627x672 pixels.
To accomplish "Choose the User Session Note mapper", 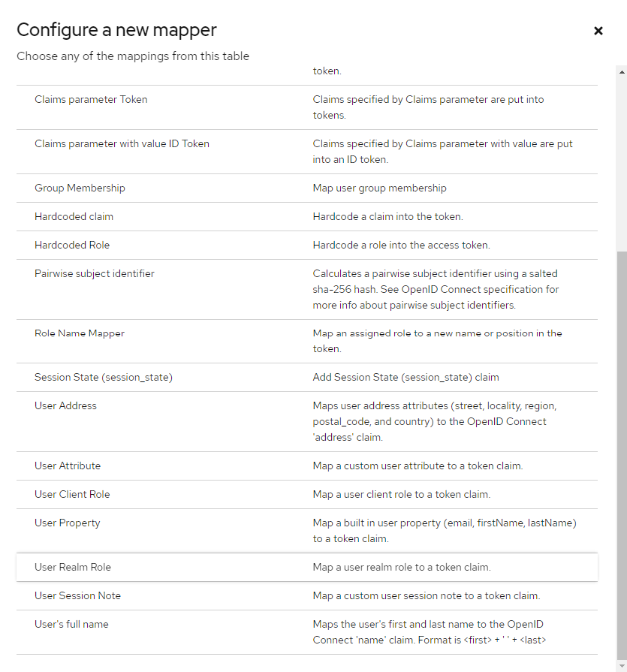I will (x=77, y=596).
